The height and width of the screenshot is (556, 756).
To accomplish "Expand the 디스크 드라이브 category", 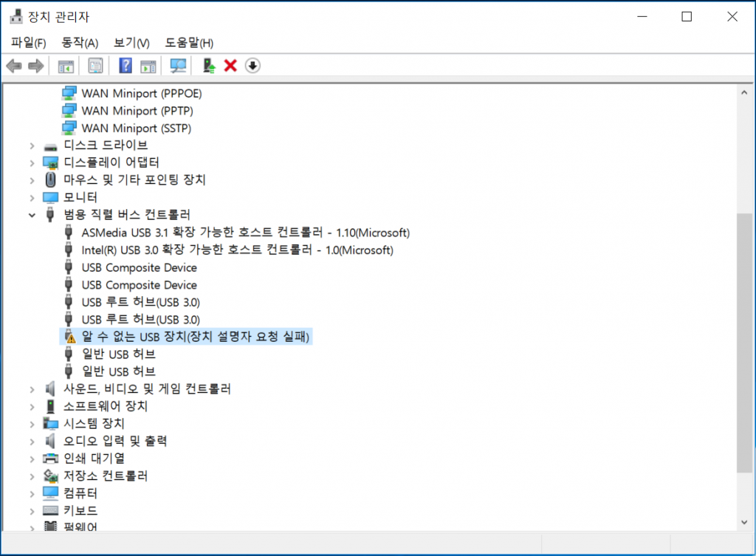I will (x=32, y=145).
